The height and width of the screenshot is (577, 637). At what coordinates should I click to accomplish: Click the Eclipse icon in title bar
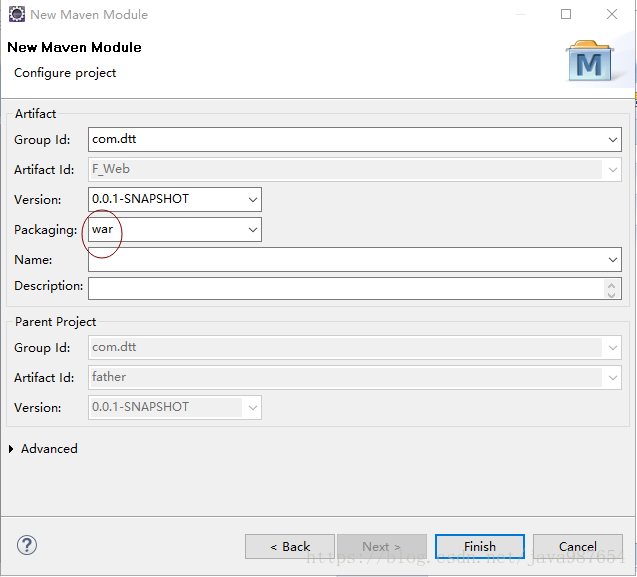17,14
